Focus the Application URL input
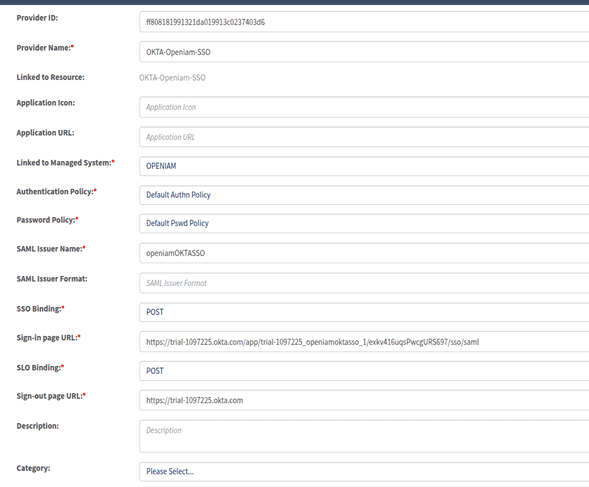This screenshot has height=487, width=589. click(364, 137)
